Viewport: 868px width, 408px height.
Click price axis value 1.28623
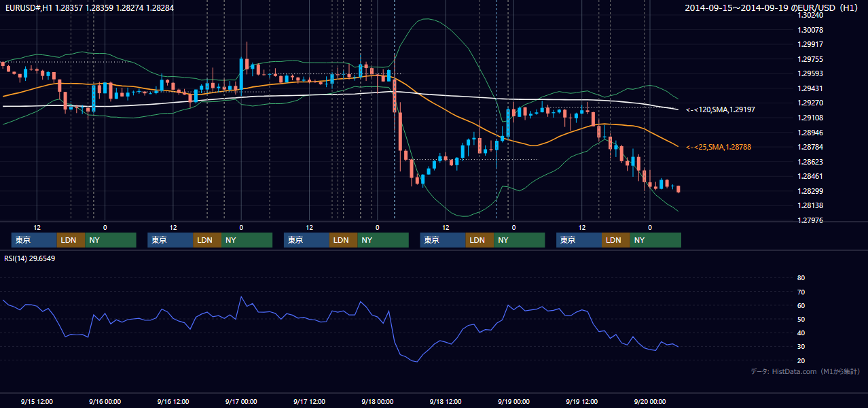pos(810,162)
